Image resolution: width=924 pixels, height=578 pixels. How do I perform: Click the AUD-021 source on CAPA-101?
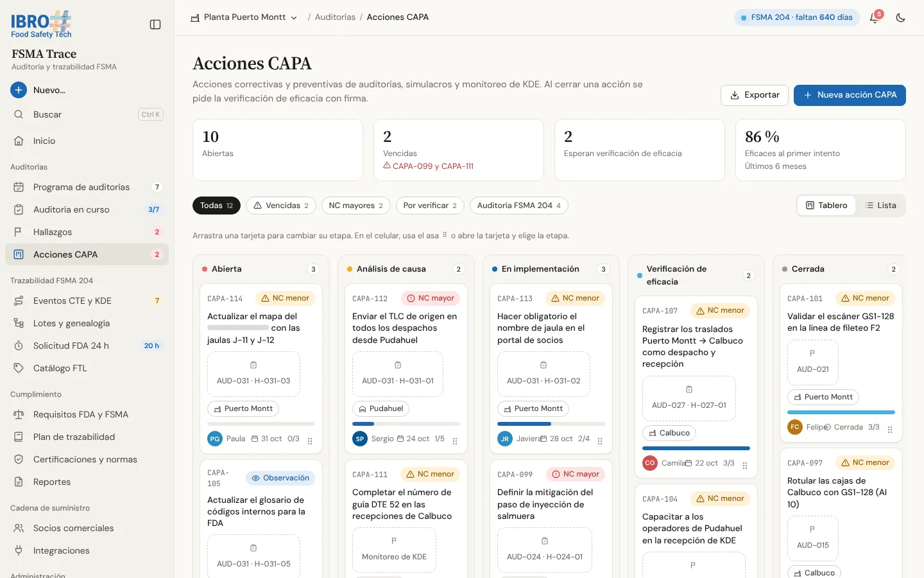point(813,363)
